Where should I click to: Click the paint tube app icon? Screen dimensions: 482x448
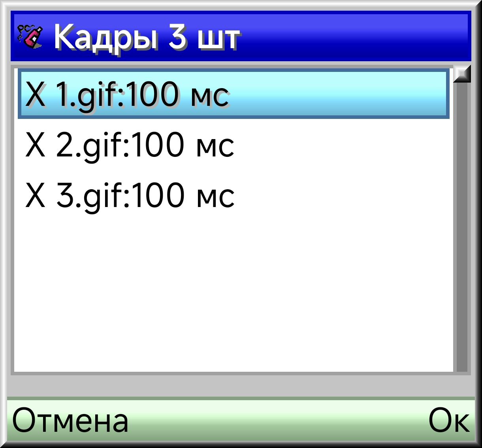[30, 37]
